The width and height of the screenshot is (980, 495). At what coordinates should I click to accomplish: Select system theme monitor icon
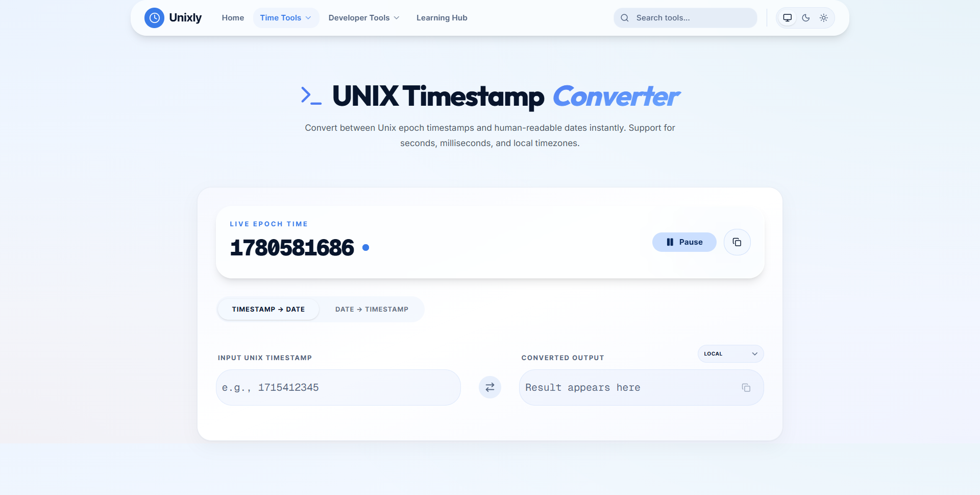coord(788,18)
